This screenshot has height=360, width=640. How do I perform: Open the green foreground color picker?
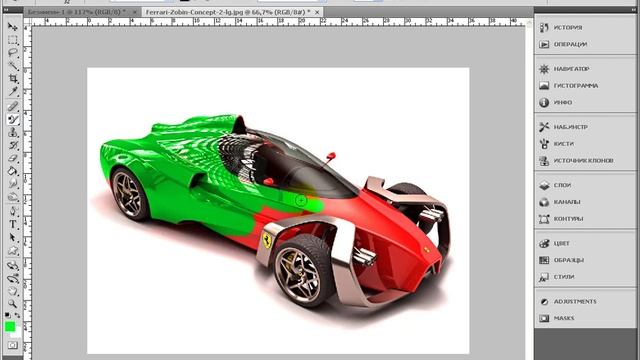[10, 326]
